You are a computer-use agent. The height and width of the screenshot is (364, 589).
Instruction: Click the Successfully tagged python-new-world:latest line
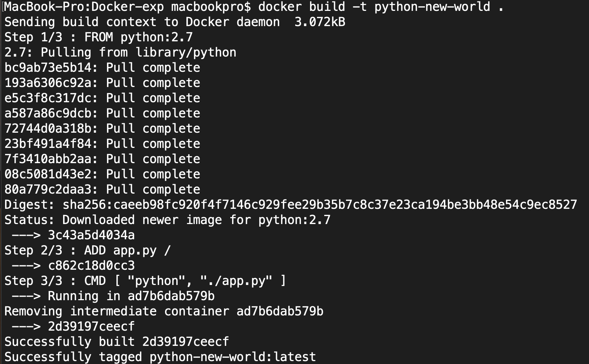(160, 357)
